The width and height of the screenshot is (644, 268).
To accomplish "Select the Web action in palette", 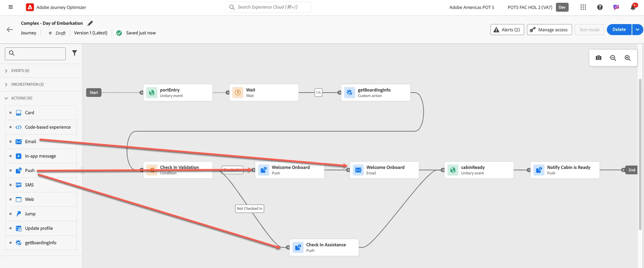I will (x=41, y=200).
